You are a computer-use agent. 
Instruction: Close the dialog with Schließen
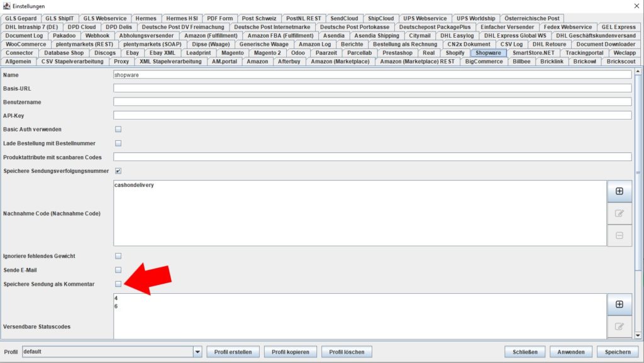525,352
